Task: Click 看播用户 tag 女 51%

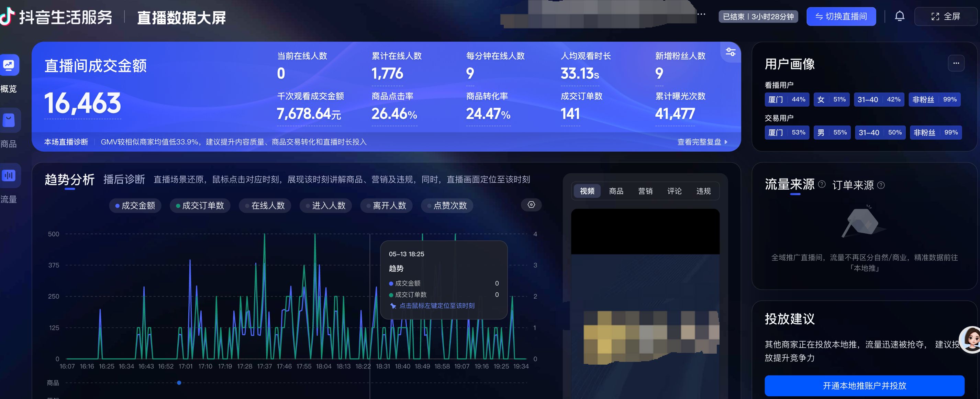Action: (x=831, y=99)
